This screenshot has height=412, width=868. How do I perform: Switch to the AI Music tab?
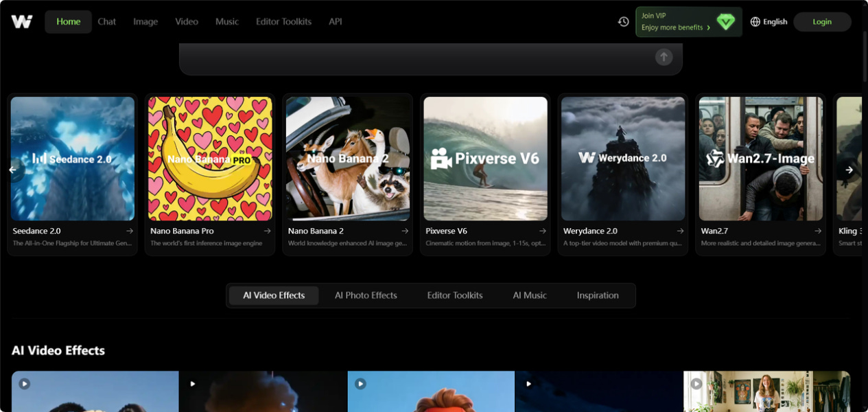[x=530, y=296]
